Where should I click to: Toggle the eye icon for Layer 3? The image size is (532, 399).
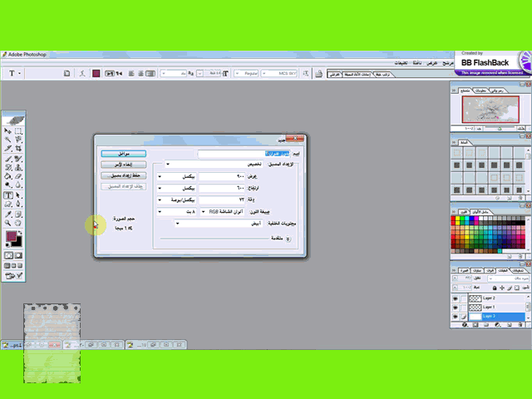pos(456,317)
